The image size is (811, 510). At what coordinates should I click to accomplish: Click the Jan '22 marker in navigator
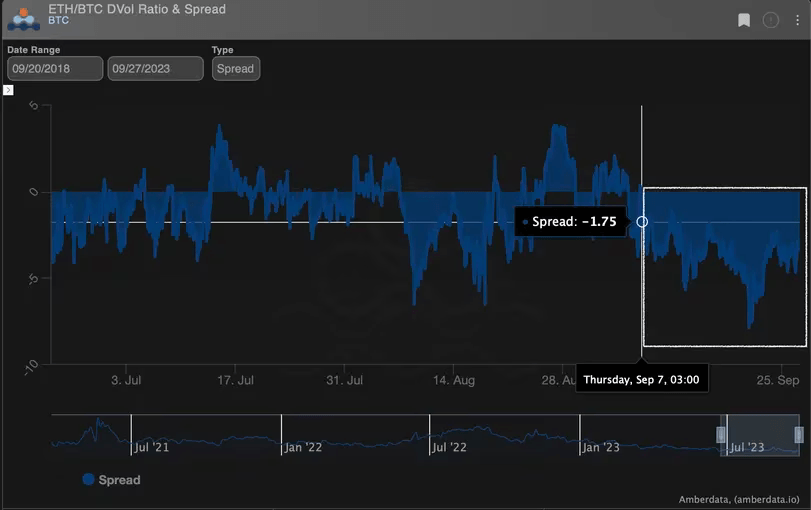click(302, 447)
